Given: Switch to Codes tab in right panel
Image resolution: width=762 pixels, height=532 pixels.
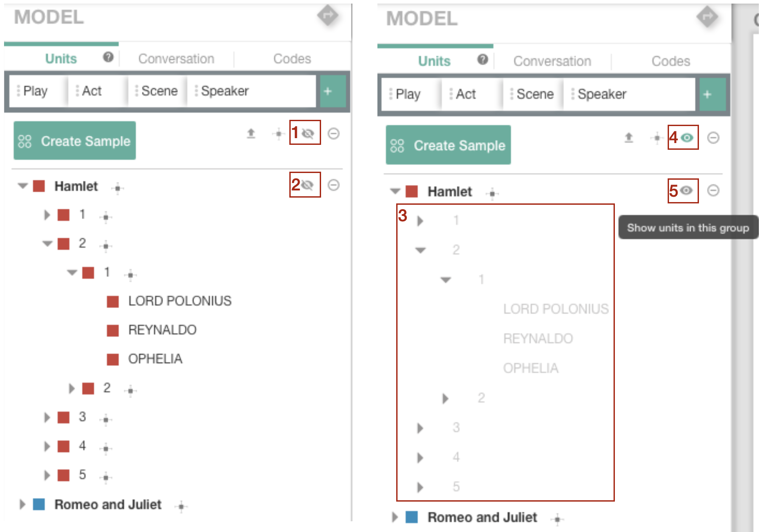Looking at the screenshot, I should coord(670,61).
